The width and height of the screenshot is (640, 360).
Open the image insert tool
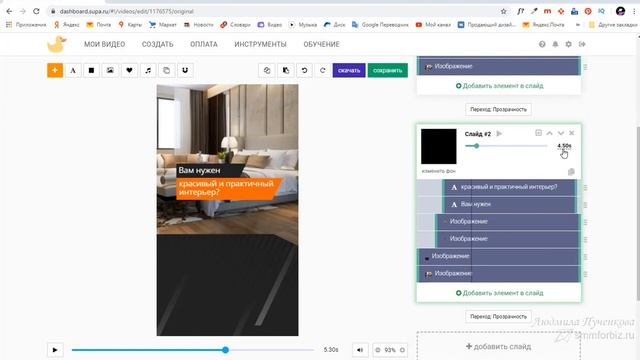click(110, 70)
